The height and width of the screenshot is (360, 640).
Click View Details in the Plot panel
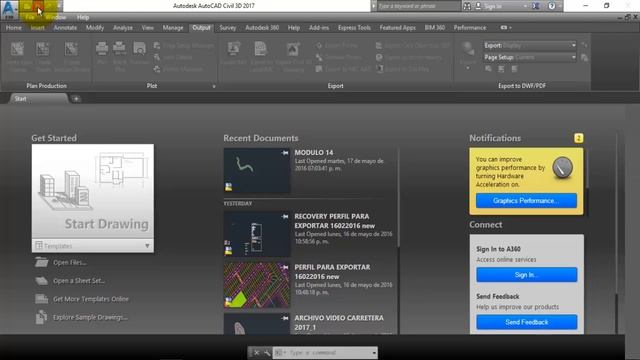[173, 58]
